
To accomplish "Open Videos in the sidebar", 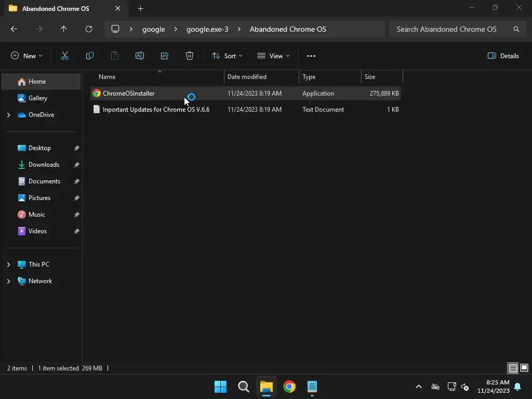I will 41,231.
